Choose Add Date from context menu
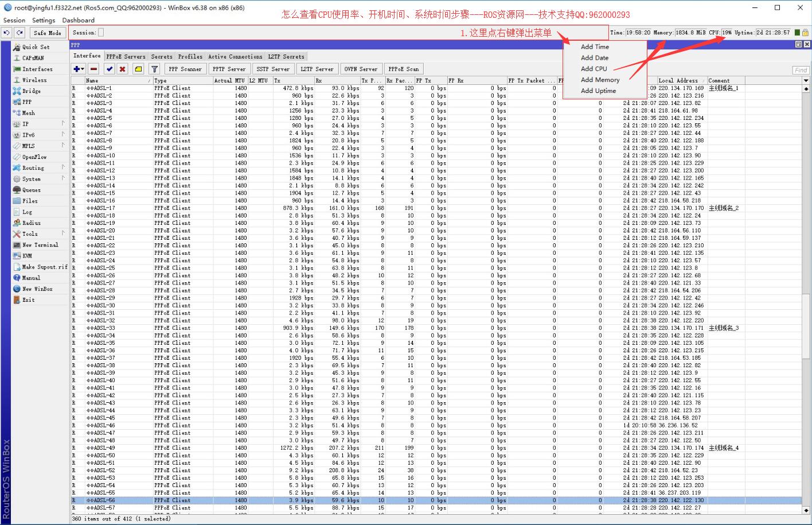Screen dimensions: 812x525 594,58
